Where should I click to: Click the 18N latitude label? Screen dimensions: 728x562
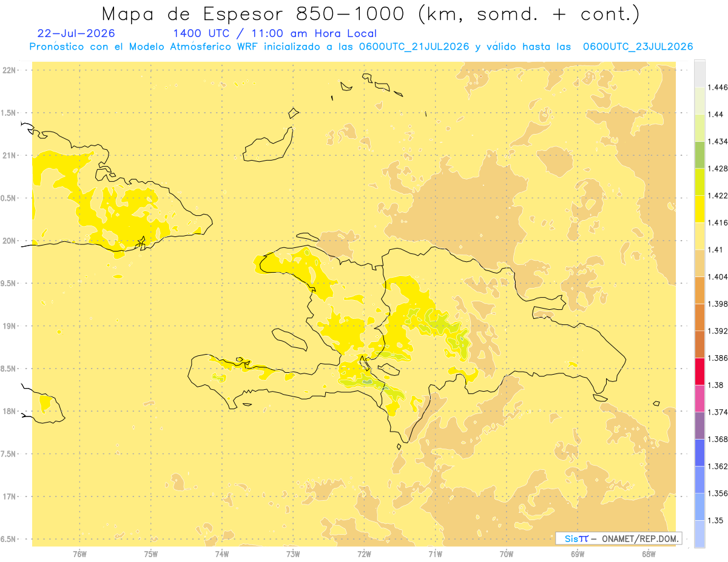coord(10,411)
